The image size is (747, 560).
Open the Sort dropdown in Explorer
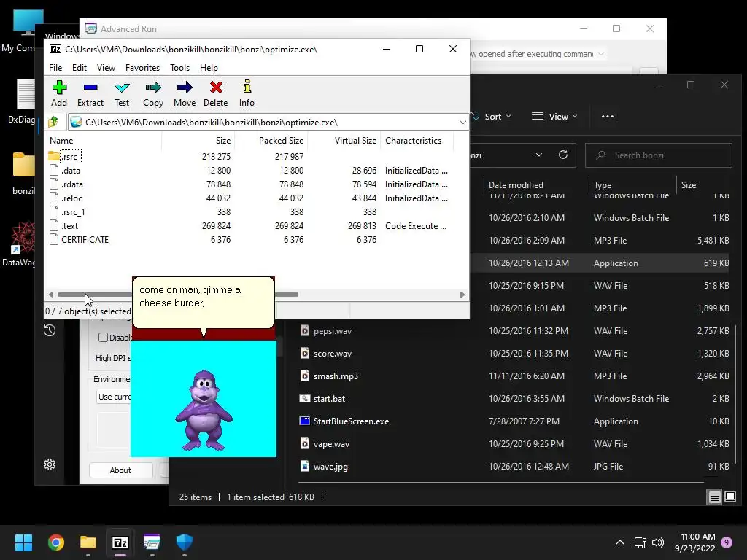click(491, 117)
